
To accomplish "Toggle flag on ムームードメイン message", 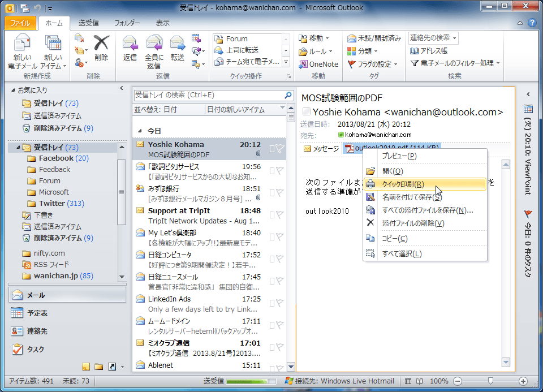I will pyautogui.click(x=280, y=325).
